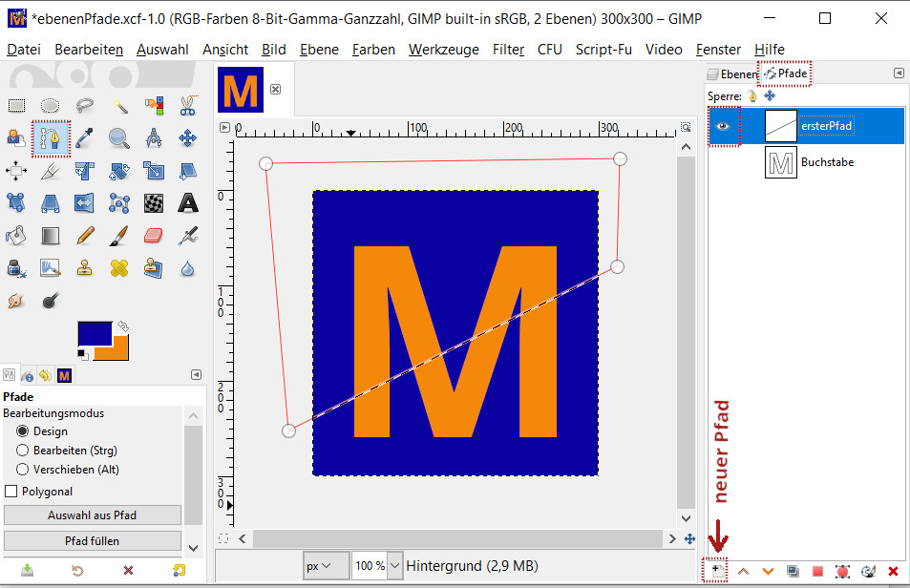Image resolution: width=910 pixels, height=588 pixels.
Task: Select the Measure compass tool
Action: point(154,138)
